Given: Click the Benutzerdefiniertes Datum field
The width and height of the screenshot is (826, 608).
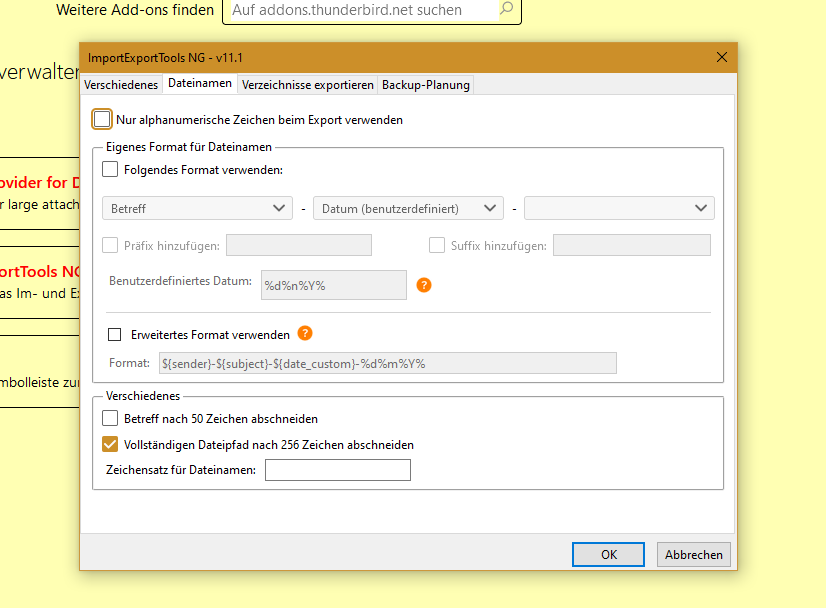Looking at the screenshot, I should 333,285.
